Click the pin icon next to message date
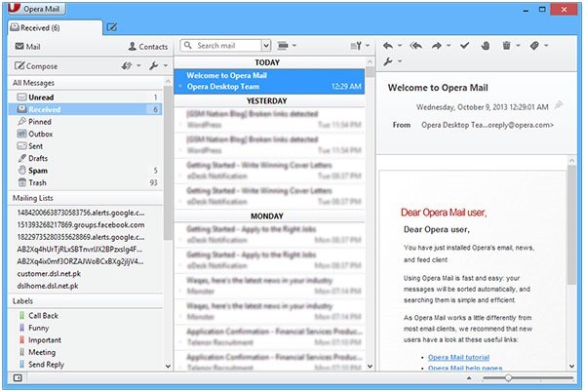 [x=558, y=105]
